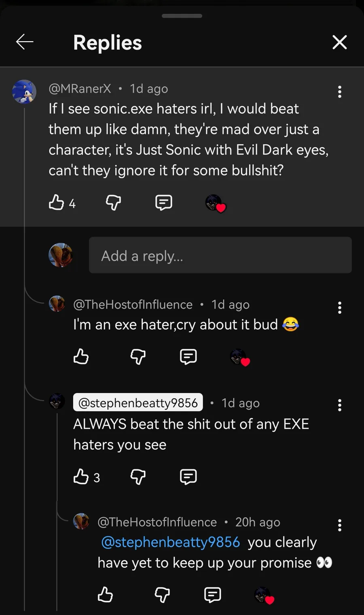Screen dimensions: 364x615
Task: Go back using the arrow next to Replies
Action: tap(24, 42)
